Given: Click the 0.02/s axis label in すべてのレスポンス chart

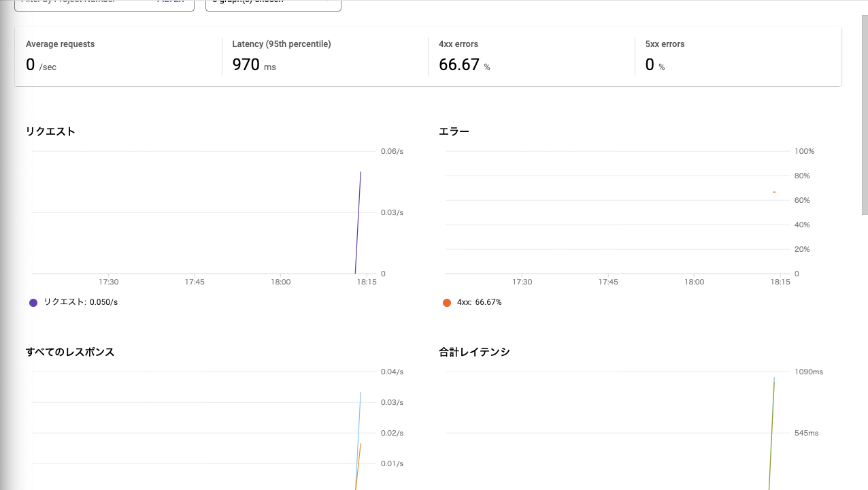Looking at the screenshot, I should tap(392, 433).
